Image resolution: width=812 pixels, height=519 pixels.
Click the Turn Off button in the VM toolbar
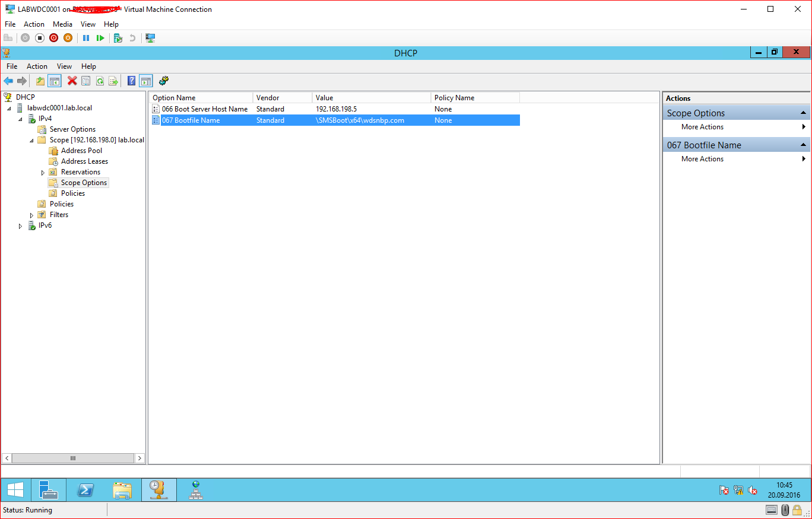point(40,38)
